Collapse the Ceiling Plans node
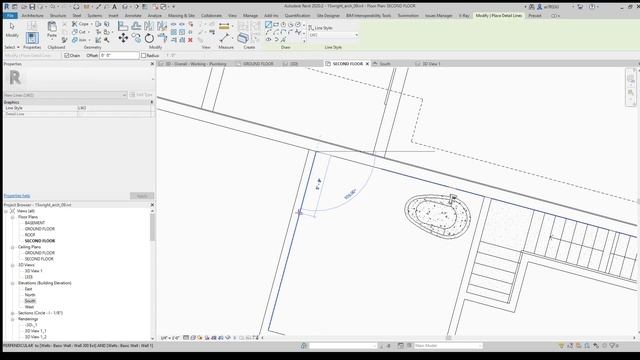 (13, 247)
